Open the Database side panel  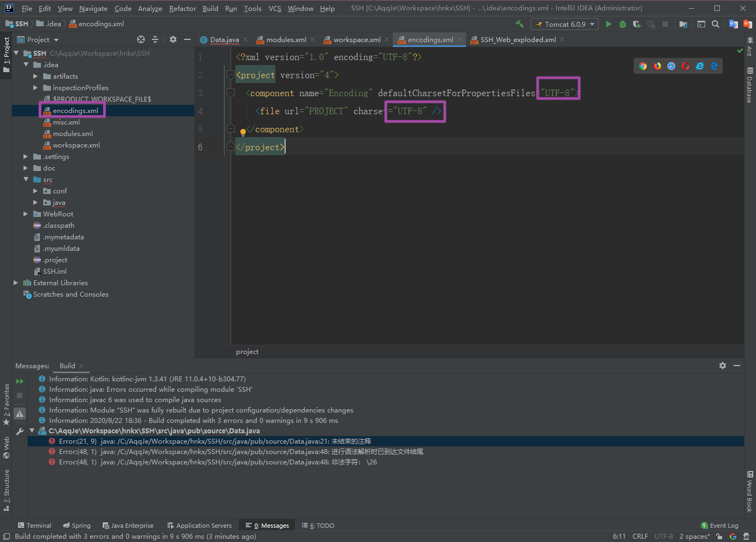[749, 85]
